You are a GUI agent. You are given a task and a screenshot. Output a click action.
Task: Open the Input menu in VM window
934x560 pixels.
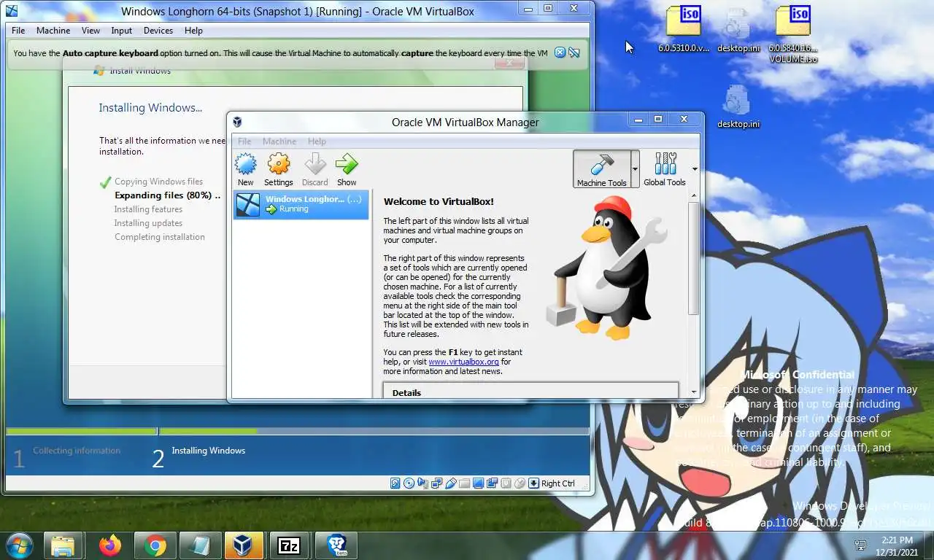(x=122, y=31)
